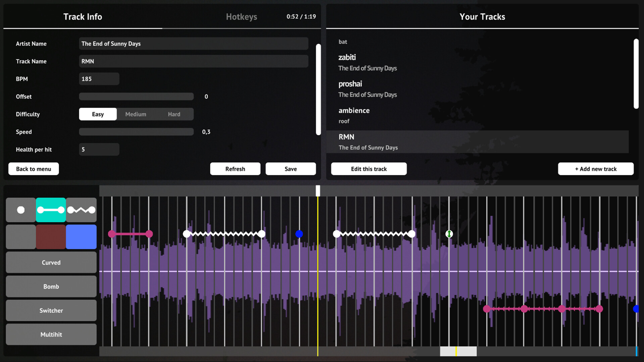This screenshot has width=644, height=362.
Task: Activate the Switcher tool
Action: (x=51, y=310)
